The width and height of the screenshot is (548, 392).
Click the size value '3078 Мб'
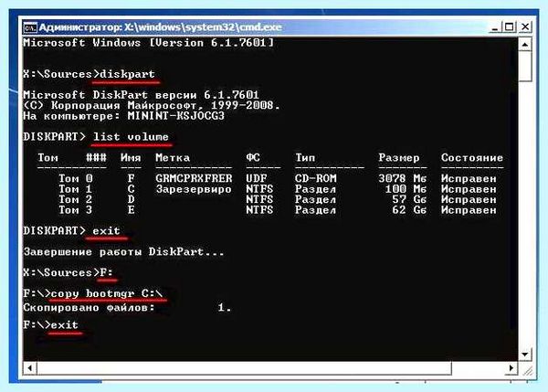point(403,179)
